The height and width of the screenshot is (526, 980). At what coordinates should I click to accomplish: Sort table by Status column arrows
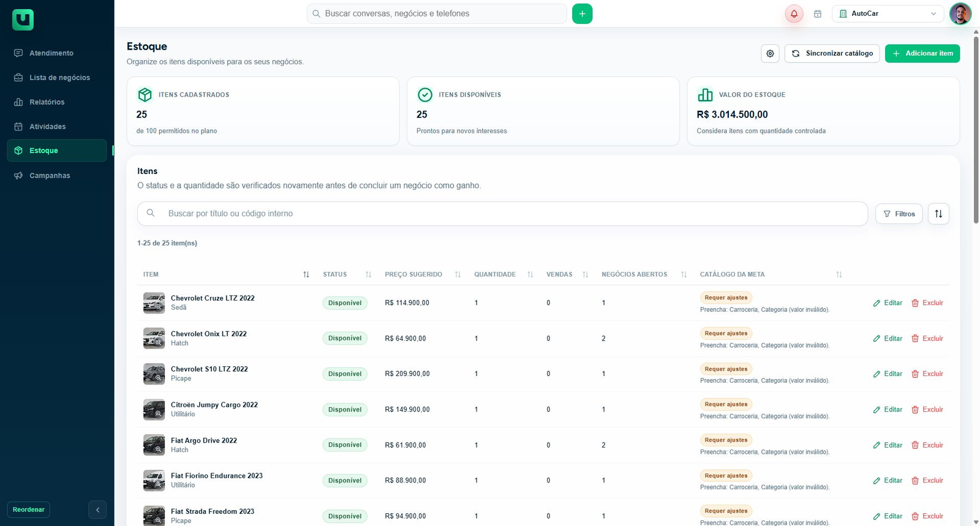[x=368, y=274]
